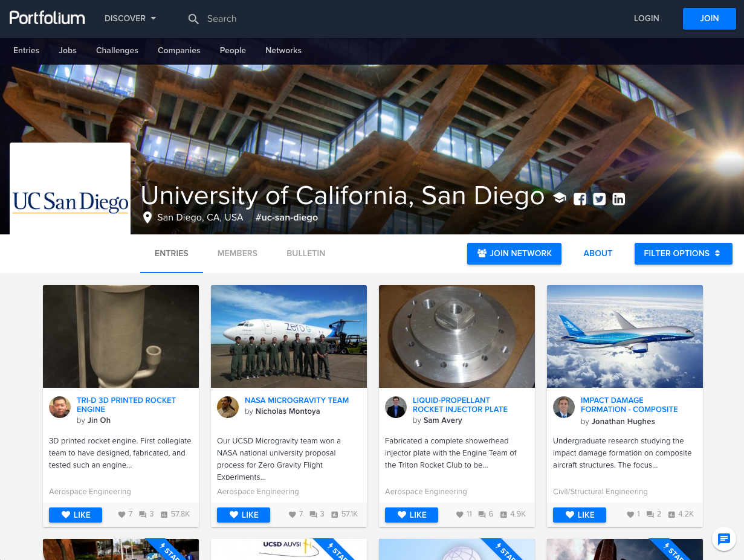Click the Civil/Structural Engineering category text
This screenshot has width=744, height=560.
(x=600, y=492)
